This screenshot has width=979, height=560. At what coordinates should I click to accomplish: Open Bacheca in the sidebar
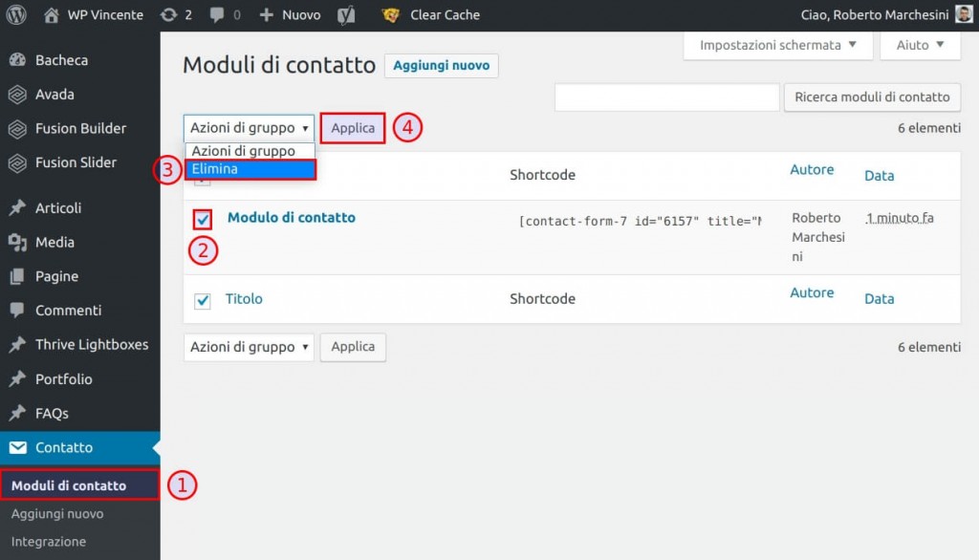pyautogui.click(x=62, y=60)
